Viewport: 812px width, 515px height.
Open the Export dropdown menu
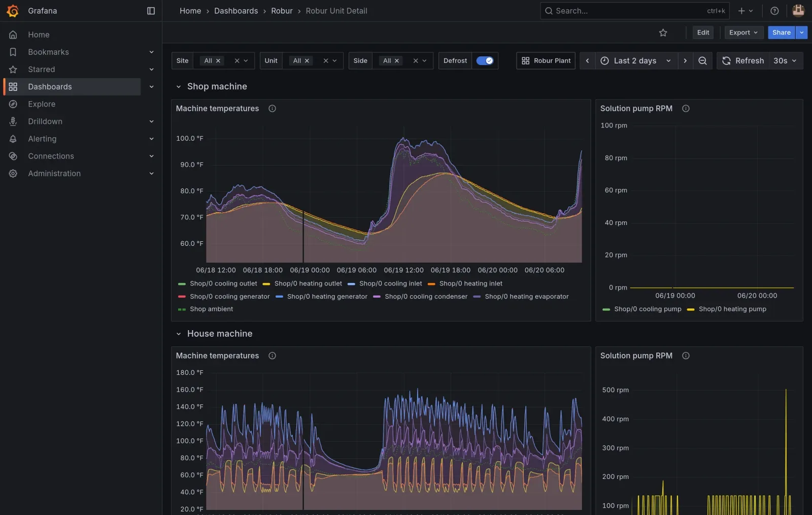click(743, 33)
